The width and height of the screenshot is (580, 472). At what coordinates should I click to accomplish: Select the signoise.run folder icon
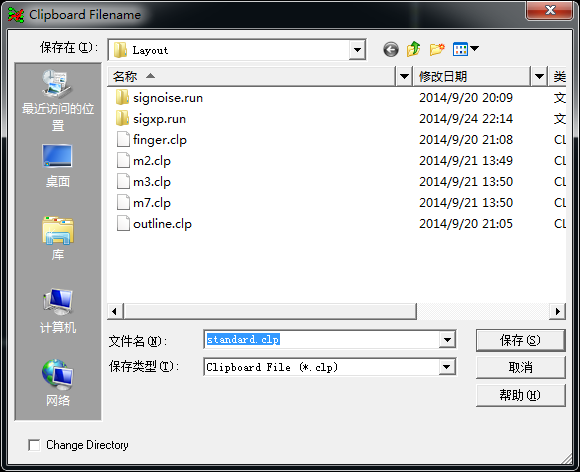(122, 97)
